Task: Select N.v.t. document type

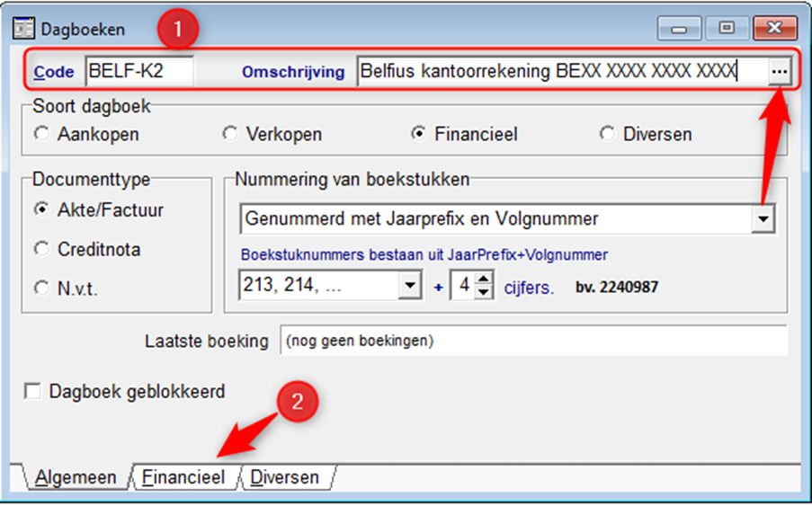Action: [x=41, y=288]
